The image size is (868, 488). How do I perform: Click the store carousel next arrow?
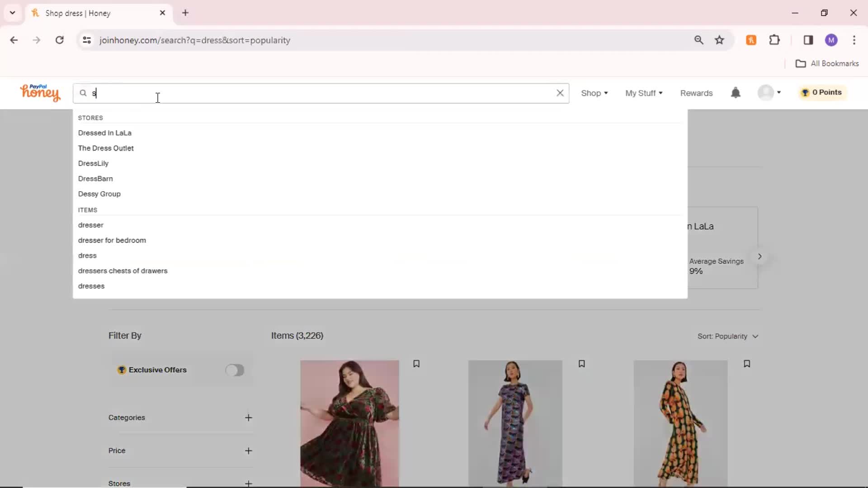pos(759,256)
